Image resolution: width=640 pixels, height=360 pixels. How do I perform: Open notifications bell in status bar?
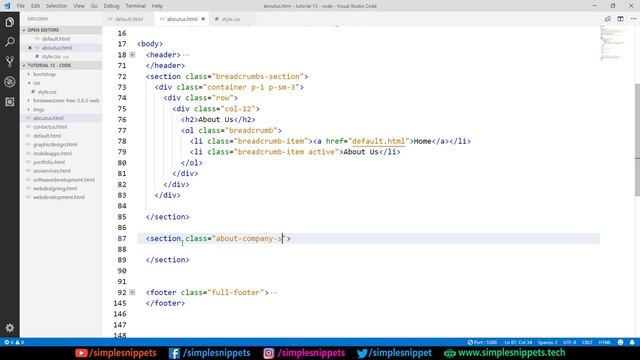[632, 342]
